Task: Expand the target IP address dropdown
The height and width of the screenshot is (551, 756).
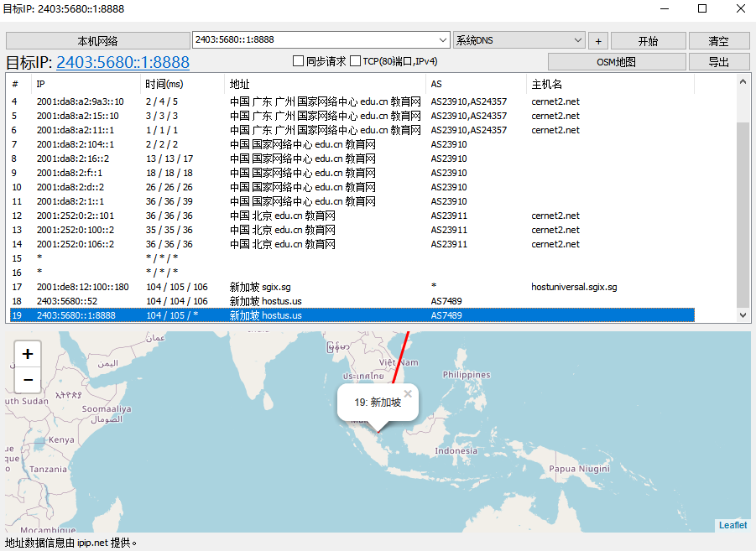Action: pos(443,40)
